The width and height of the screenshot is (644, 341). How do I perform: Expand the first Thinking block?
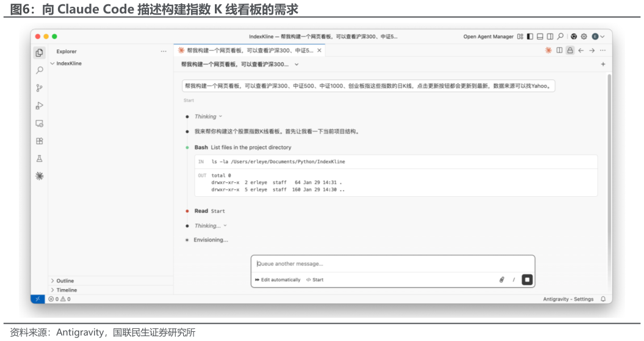pos(208,116)
